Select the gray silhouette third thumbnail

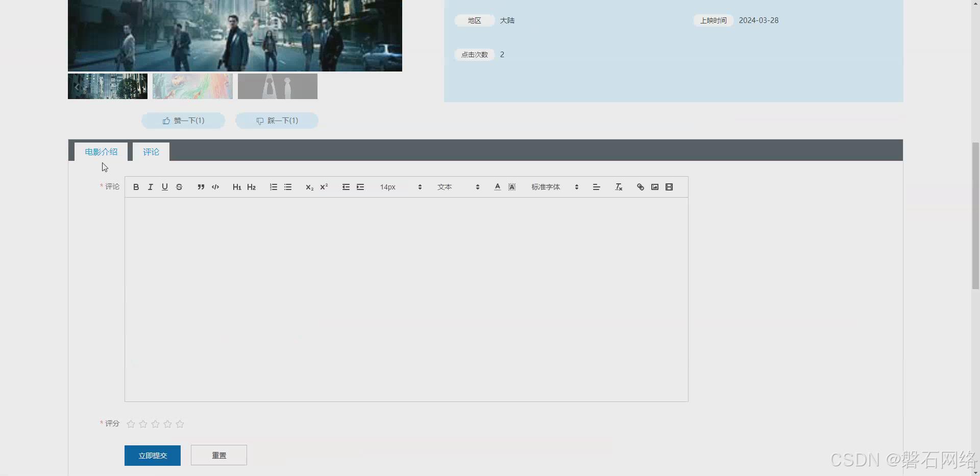(278, 86)
